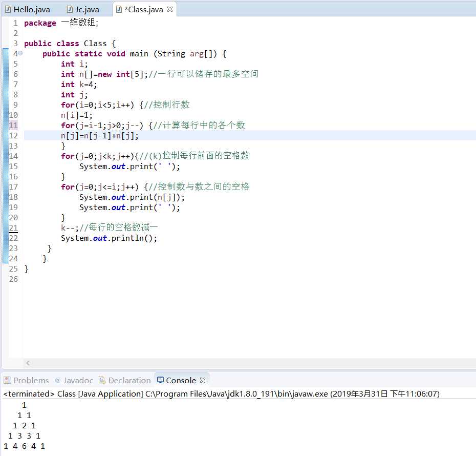
Task: Click the 'package' keyword on line 1
Action: coord(40,23)
